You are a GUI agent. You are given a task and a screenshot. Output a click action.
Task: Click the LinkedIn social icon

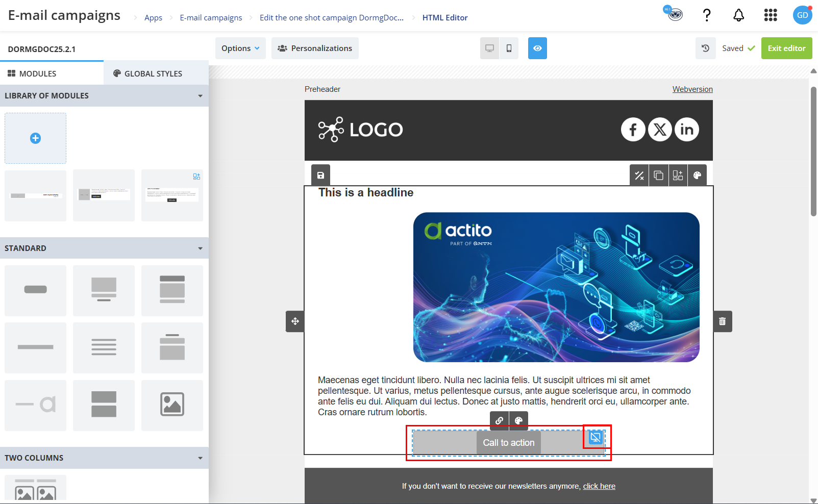(687, 130)
